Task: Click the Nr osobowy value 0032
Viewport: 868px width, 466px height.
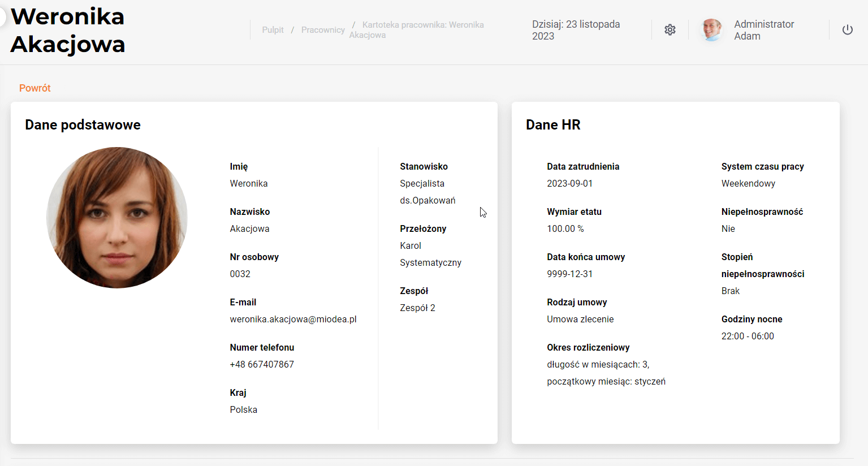Action: click(240, 274)
